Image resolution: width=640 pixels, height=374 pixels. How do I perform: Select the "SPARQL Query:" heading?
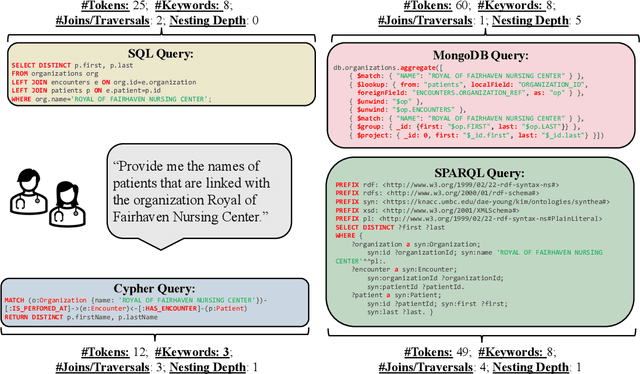coord(480,173)
